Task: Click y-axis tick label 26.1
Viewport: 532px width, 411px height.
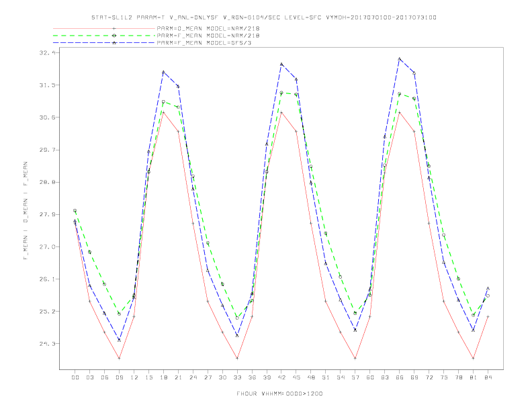Action: 47,279
